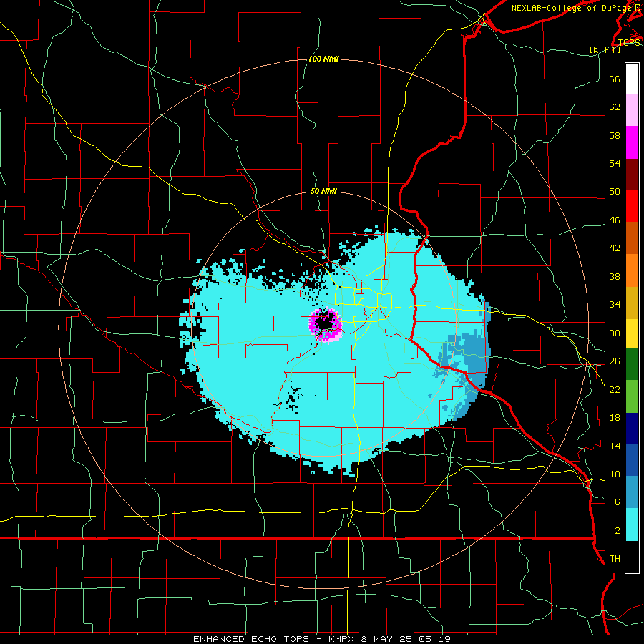Click the TOPS legend title
This screenshot has height=644, width=644.
pyautogui.click(x=629, y=43)
